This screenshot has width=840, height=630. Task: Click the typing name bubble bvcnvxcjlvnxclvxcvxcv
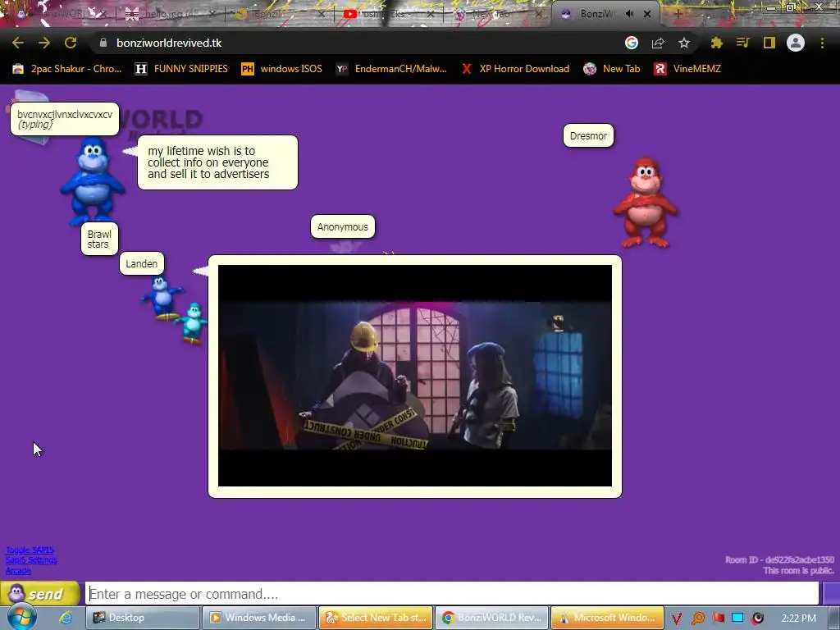click(x=65, y=119)
